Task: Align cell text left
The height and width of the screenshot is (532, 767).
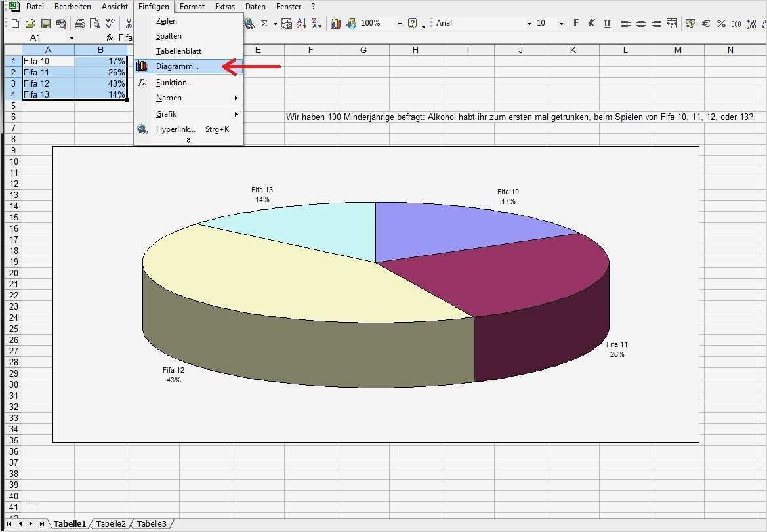Action: coord(626,24)
